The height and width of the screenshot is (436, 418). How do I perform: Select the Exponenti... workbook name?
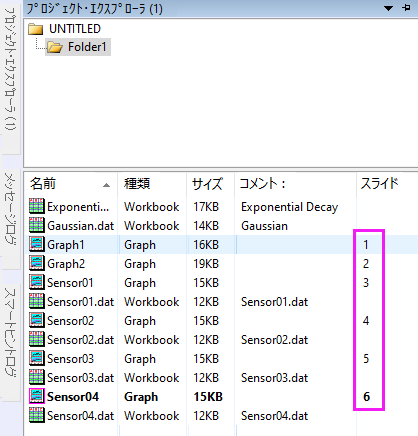coord(78,207)
